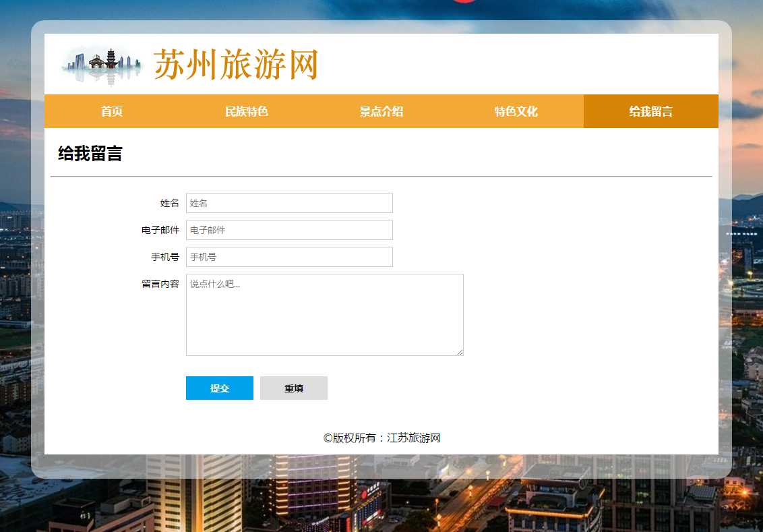Click into the 电子邮件 input field

tap(289, 230)
